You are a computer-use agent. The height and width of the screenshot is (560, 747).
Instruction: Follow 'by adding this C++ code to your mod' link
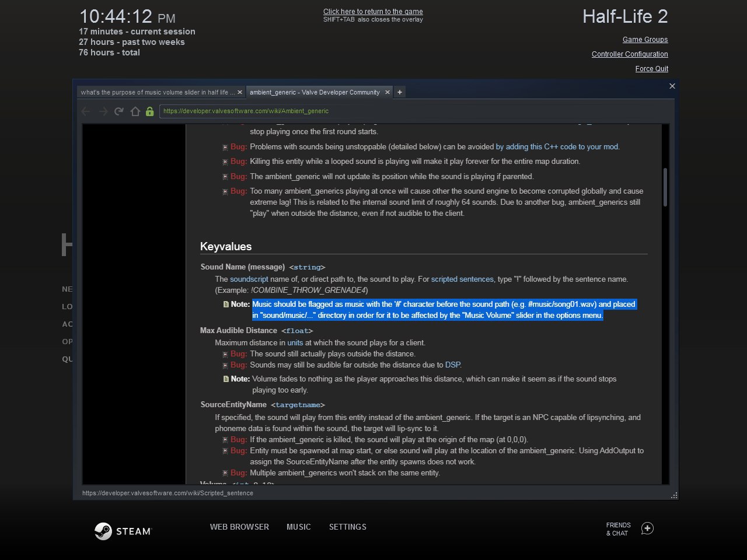tap(557, 147)
